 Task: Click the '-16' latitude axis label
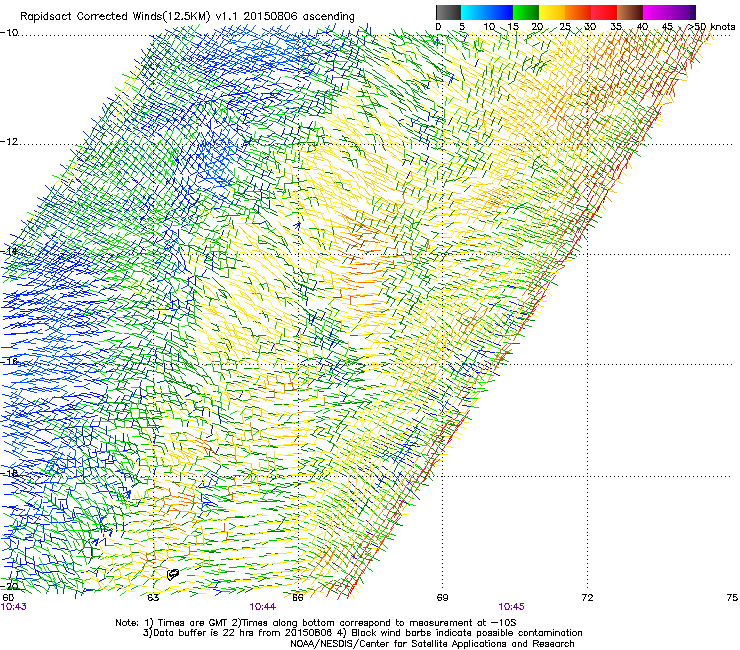(x=9, y=361)
